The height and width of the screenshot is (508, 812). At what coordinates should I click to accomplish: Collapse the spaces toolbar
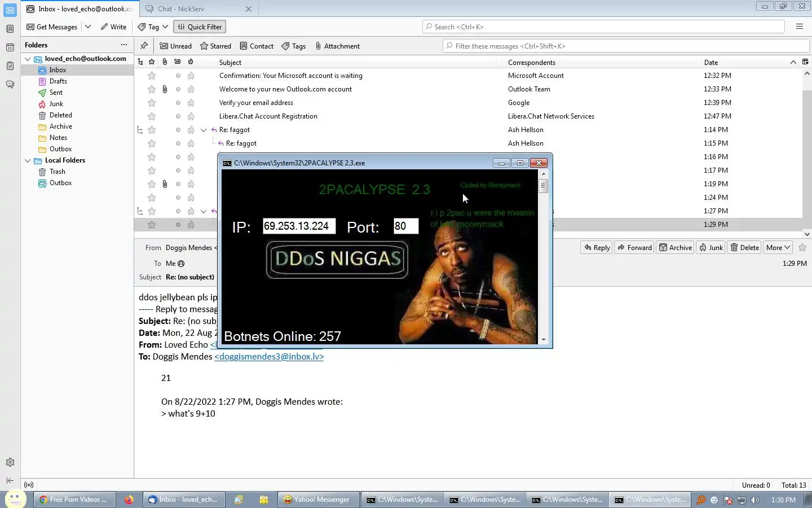10,481
